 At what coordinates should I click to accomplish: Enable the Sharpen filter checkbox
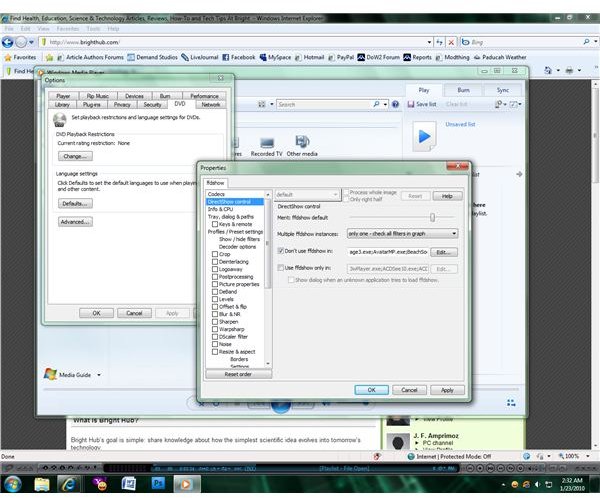(215, 322)
